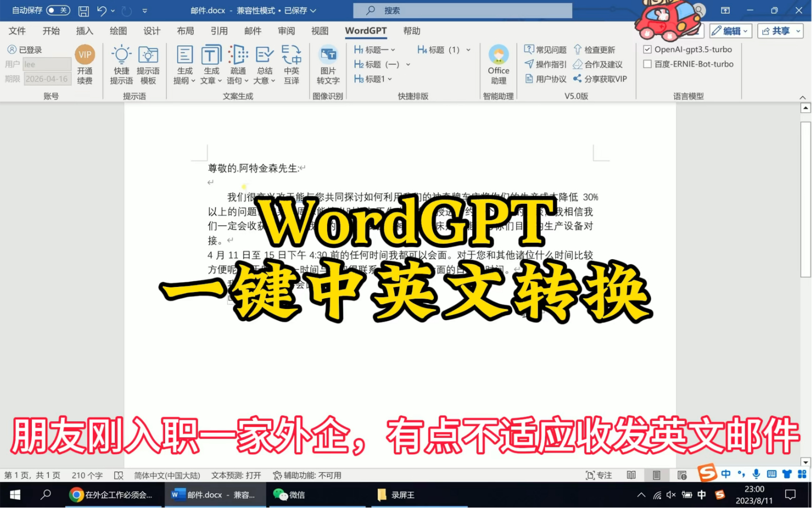Click 分享获取VIP button
Screen dimensions: 812x508
pos(600,79)
